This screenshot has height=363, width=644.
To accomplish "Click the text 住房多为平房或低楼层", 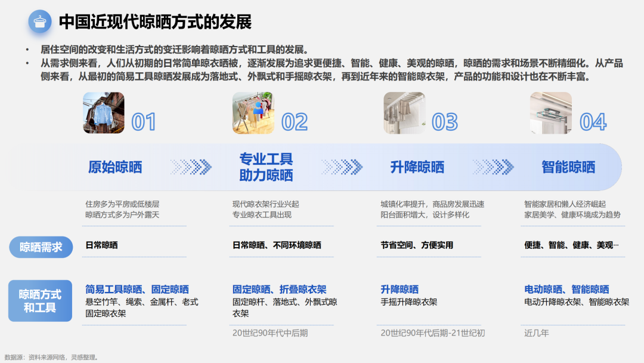I will (122, 204).
